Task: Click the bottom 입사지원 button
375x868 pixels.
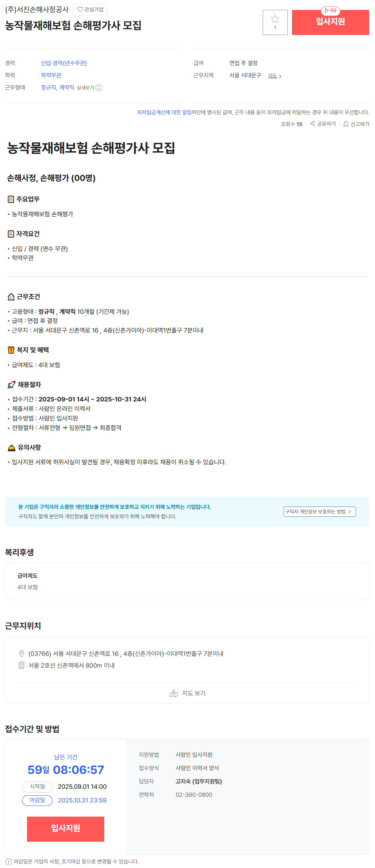Action: coord(65,829)
